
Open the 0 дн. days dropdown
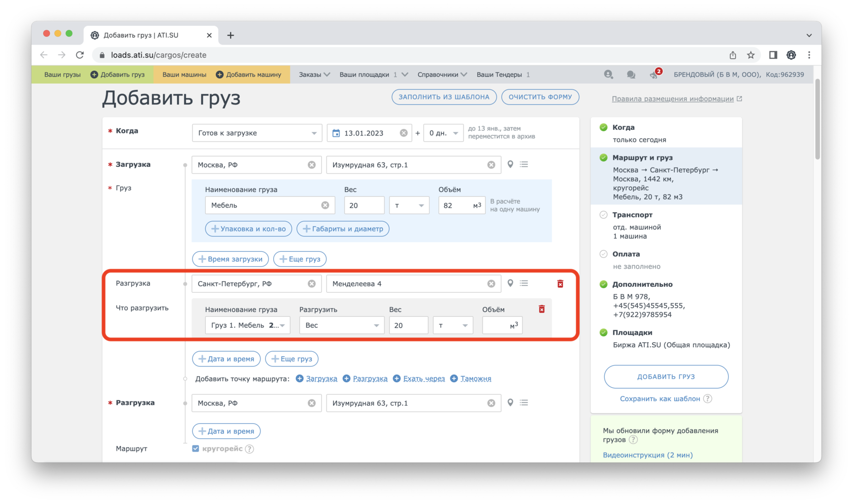pos(443,133)
